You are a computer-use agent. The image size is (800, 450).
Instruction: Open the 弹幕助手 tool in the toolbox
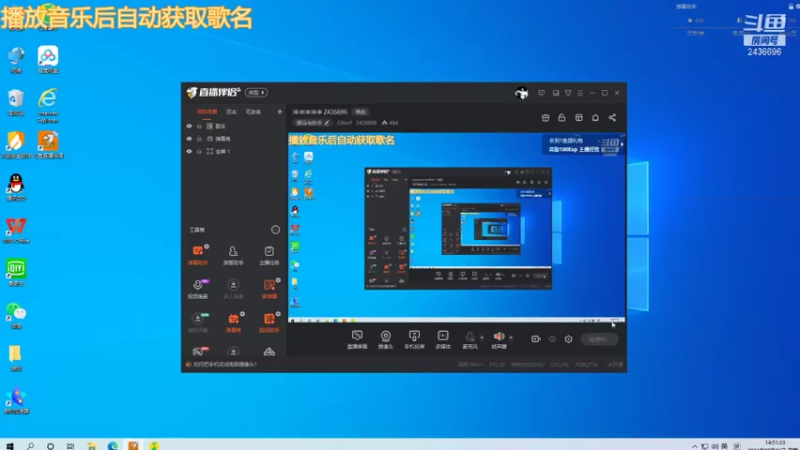198,255
